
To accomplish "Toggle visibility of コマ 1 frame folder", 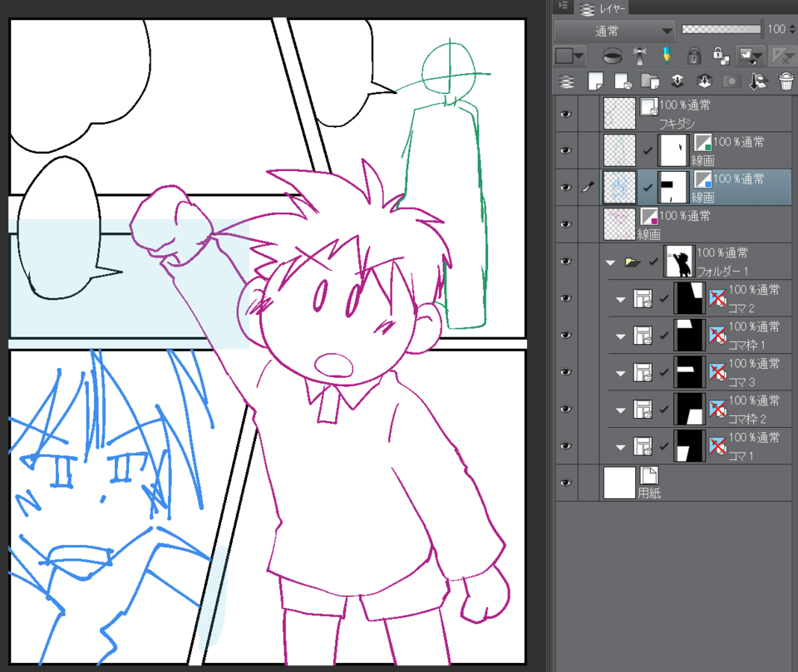I will click(x=566, y=445).
